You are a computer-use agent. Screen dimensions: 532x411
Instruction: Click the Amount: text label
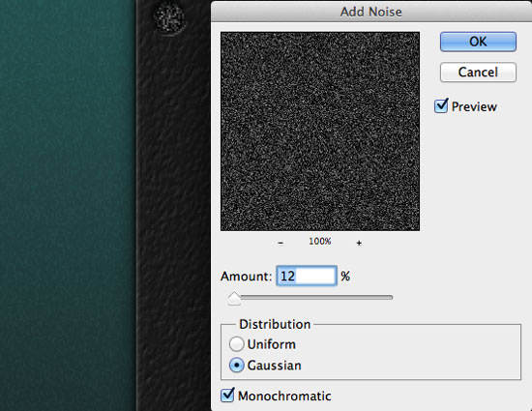click(x=247, y=276)
